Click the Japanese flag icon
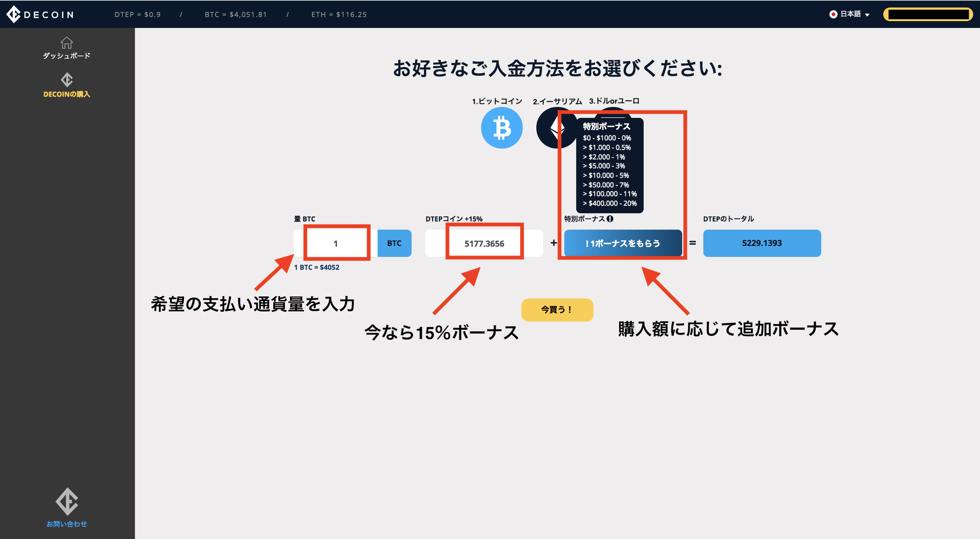 [x=833, y=14]
